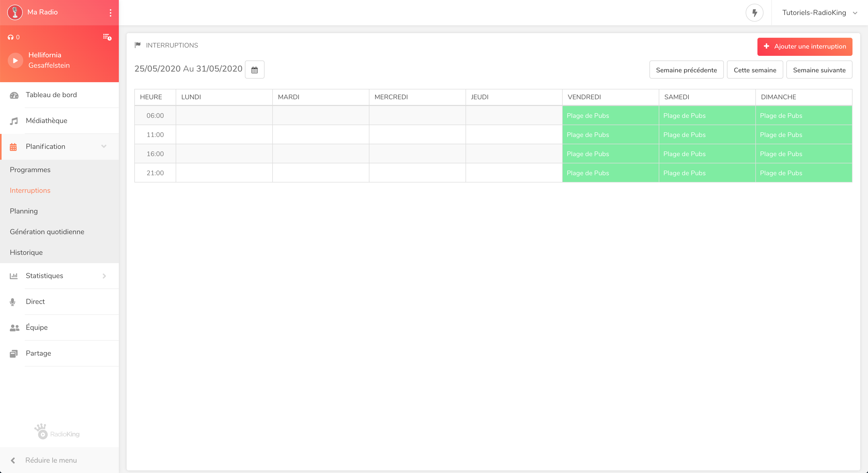The height and width of the screenshot is (473, 868).
Task: Click the Partage share icon
Action: pos(13,354)
